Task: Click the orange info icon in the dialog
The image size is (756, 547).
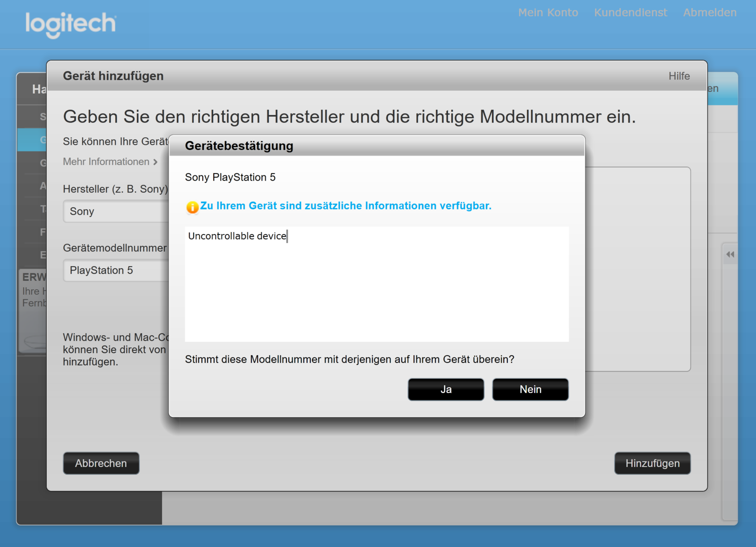Action: pyautogui.click(x=192, y=207)
